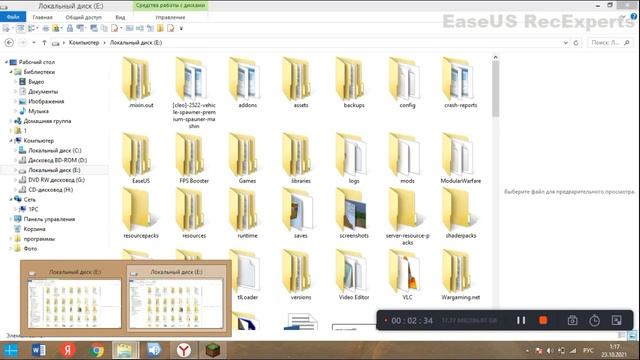Viewport: 640px width, 360px height.
Task: Expand the address bar history dropdown
Action: coord(565,42)
